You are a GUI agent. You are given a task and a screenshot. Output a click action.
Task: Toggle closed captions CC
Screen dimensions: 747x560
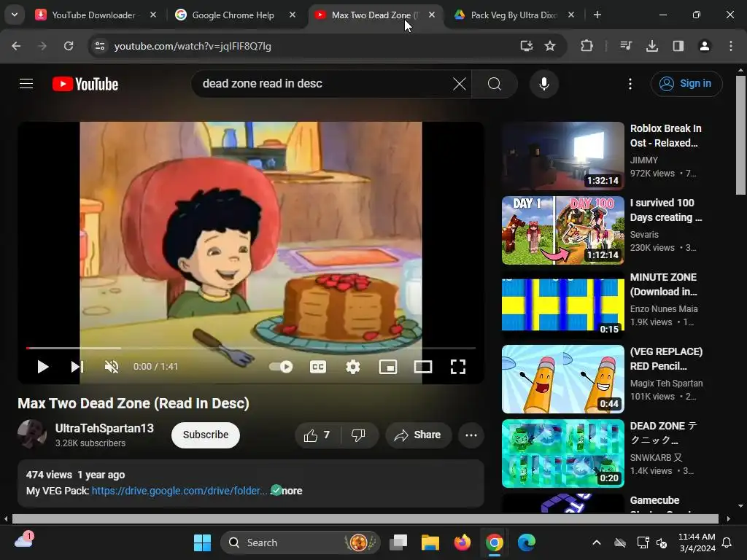coord(318,367)
